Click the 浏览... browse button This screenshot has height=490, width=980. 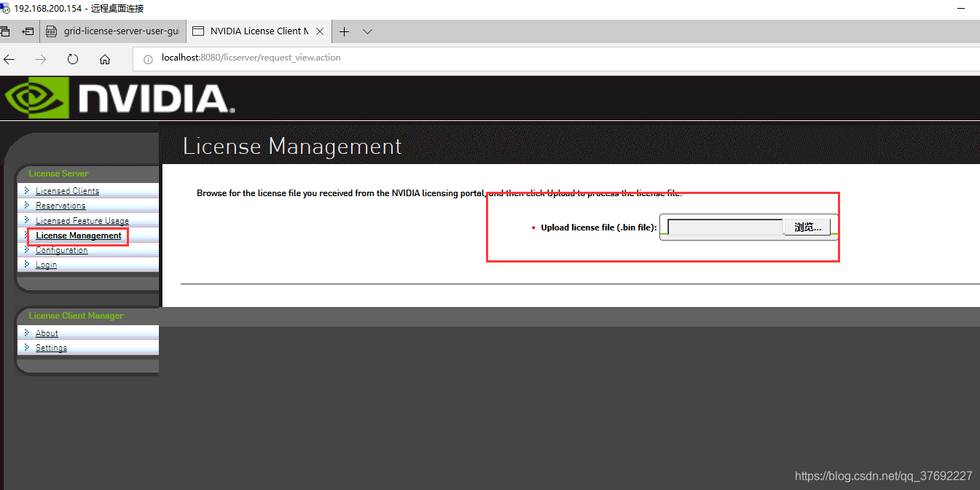807,227
